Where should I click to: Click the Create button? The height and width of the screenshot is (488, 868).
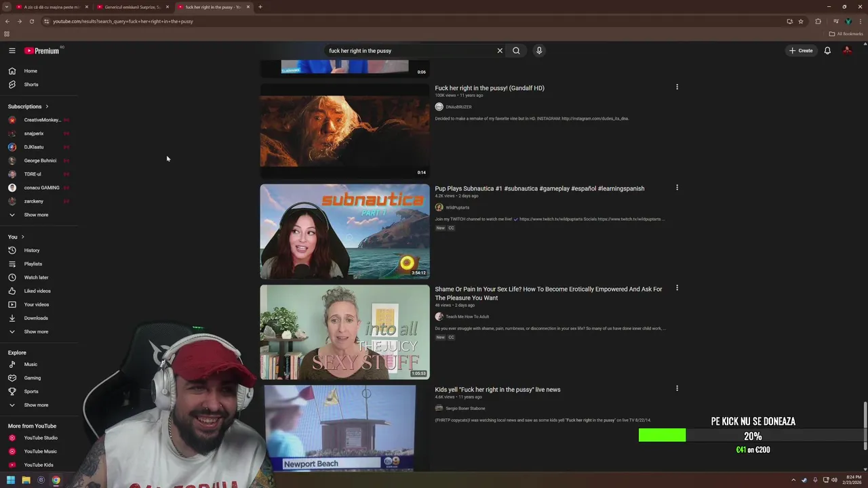point(801,51)
